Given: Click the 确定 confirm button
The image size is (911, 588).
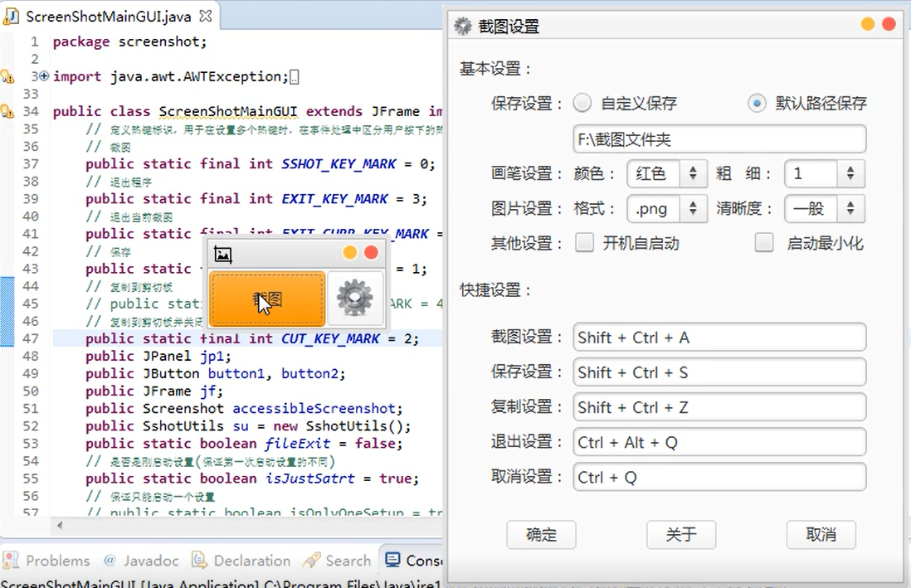Looking at the screenshot, I should click(x=541, y=535).
